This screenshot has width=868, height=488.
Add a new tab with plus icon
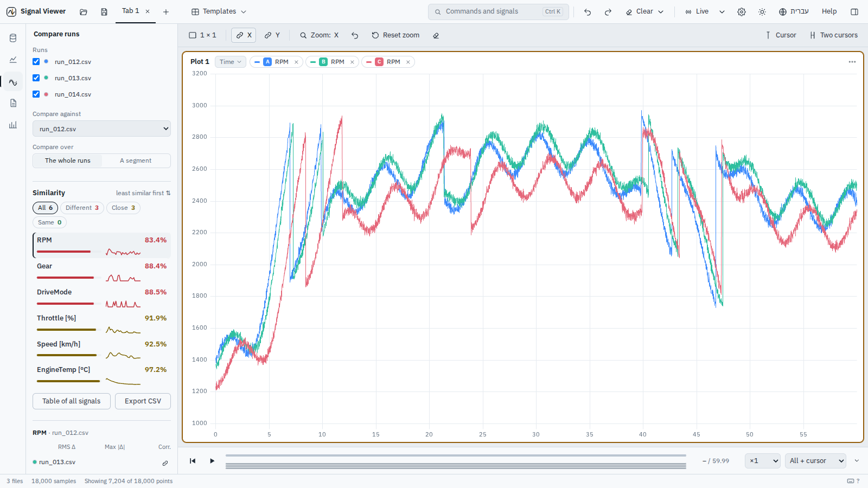click(x=166, y=11)
